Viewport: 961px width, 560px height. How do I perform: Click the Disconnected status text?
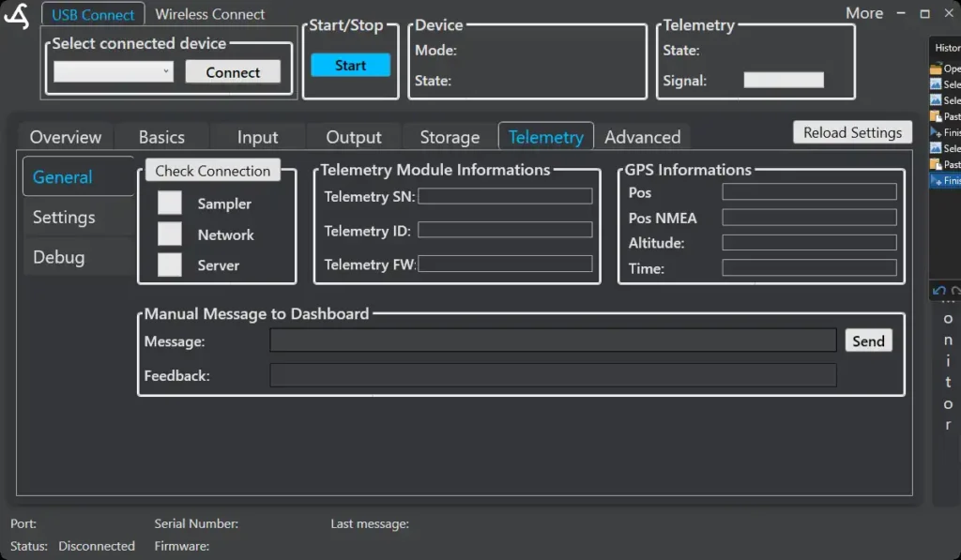[x=97, y=546]
